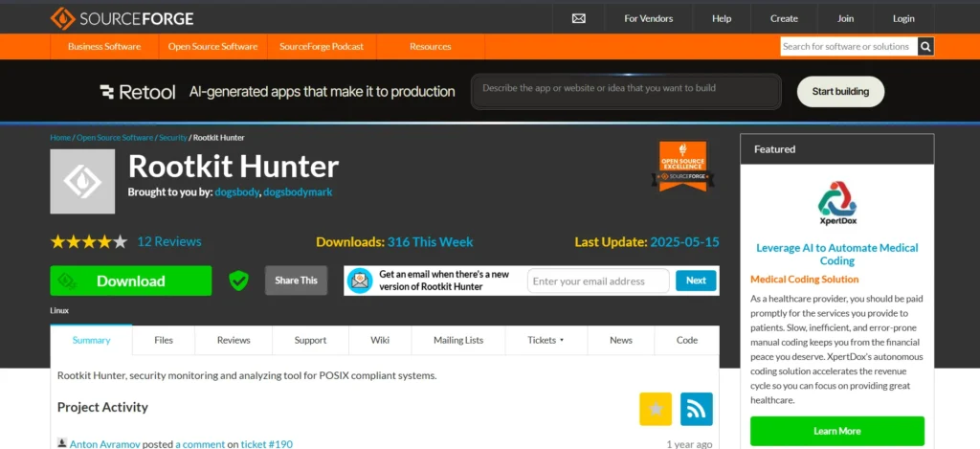Click the green Download button
This screenshot has width=980, height=449.
point(130,281)
